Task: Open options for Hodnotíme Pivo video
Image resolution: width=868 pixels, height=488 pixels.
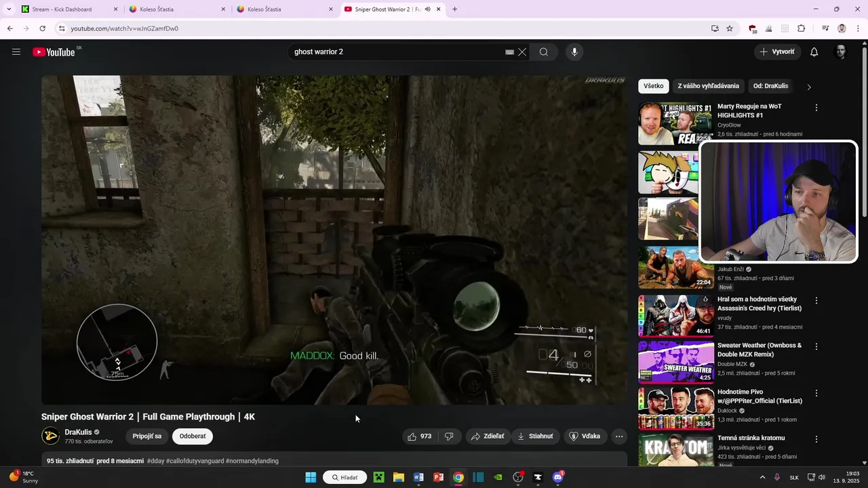Action: [x=816, y=393]
